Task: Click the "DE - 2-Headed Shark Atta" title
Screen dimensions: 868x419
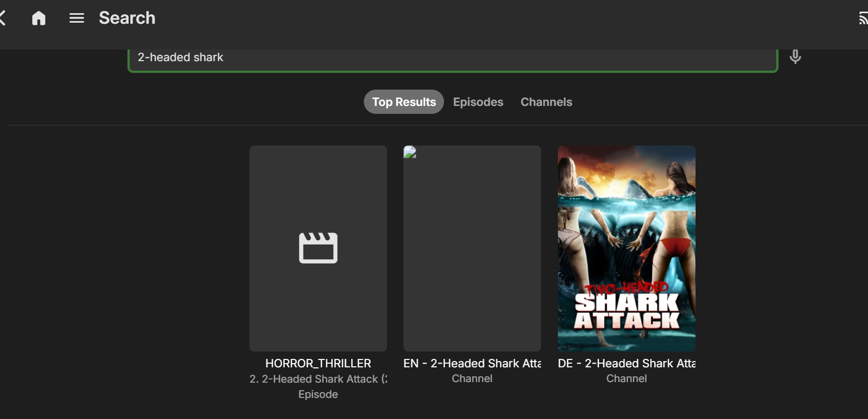Action: tap(626, 363)
